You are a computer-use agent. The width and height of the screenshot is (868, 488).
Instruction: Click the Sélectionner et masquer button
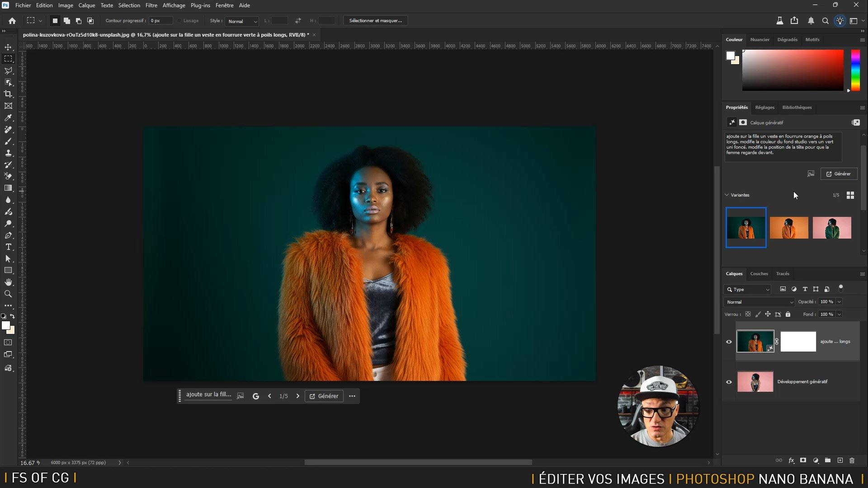point(375,21)
